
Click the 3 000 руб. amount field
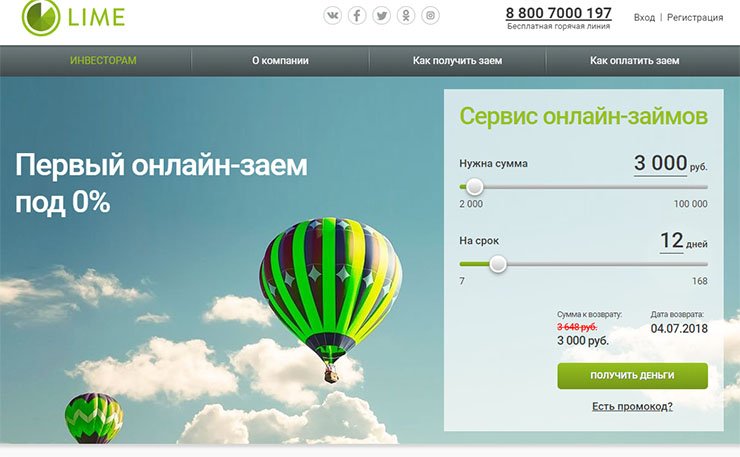pyautogui.click(x=660, y=163)
